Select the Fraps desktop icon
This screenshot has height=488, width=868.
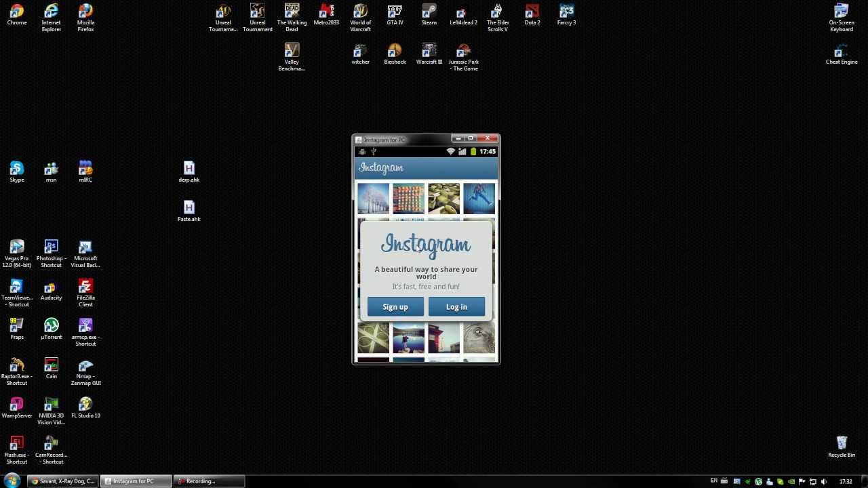[x=17, y=329]
